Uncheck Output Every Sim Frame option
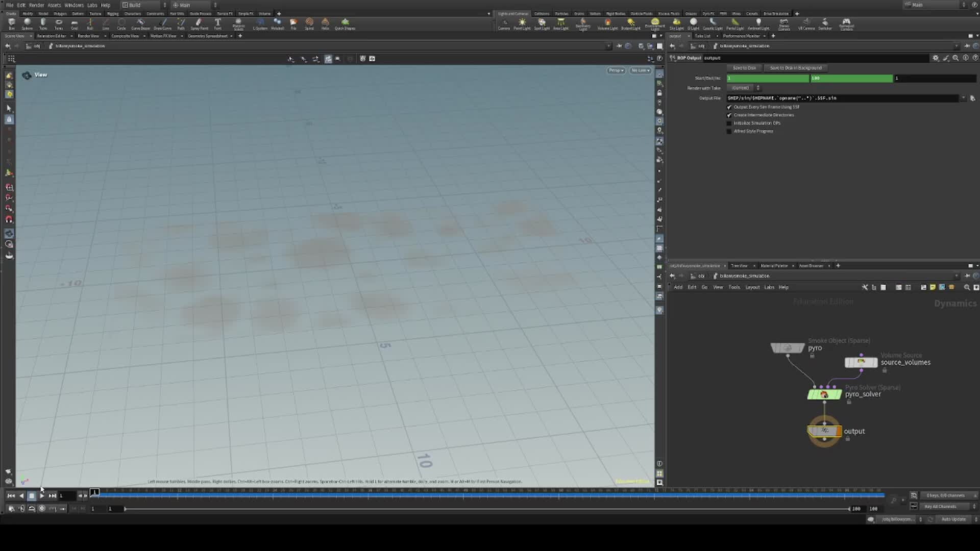Viewport: 980px width, 551px height. (x=729, y=107)
